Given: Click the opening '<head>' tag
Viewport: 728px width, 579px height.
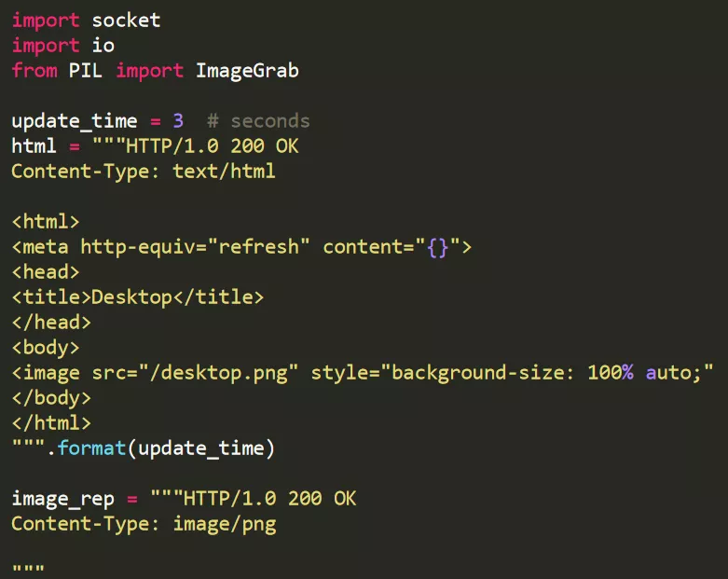Looking at the screenshot, I should pos(46,272).
